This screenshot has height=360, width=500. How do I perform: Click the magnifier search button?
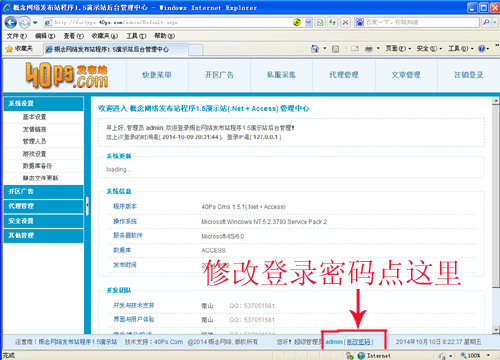486,22
